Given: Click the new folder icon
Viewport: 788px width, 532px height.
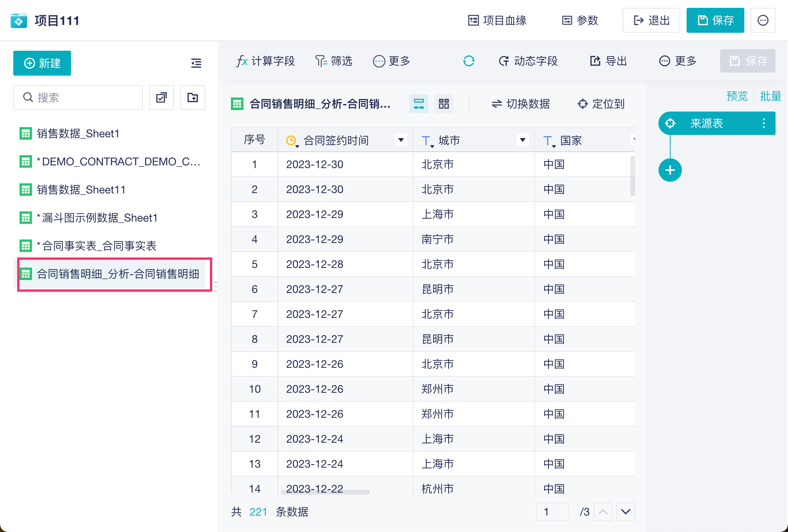Looking at the screenshot, I should (x=192, y=98).
